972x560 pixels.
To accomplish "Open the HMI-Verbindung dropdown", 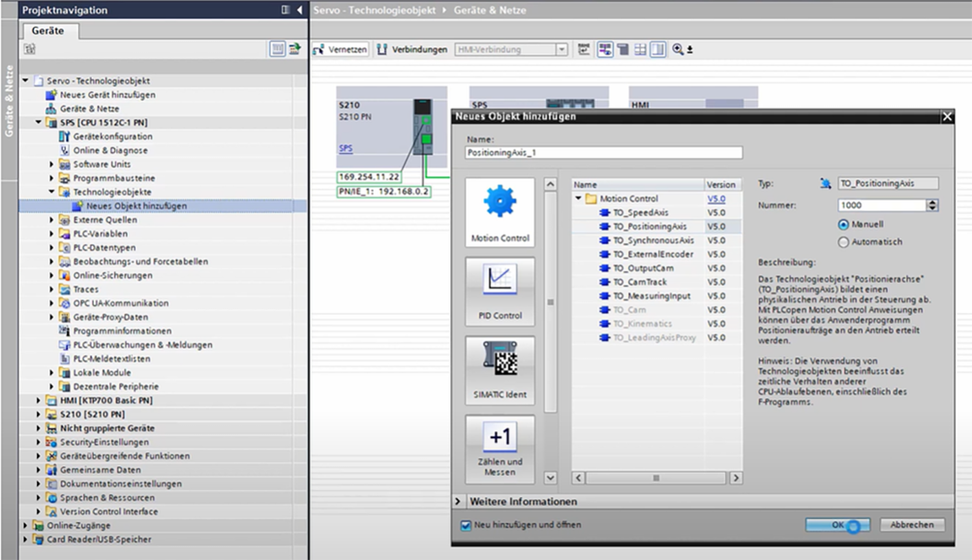I will click(x=562, y=49).
